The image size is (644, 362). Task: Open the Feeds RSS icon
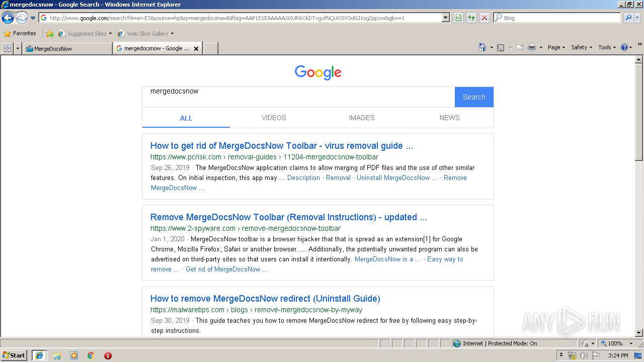point(501,47)
